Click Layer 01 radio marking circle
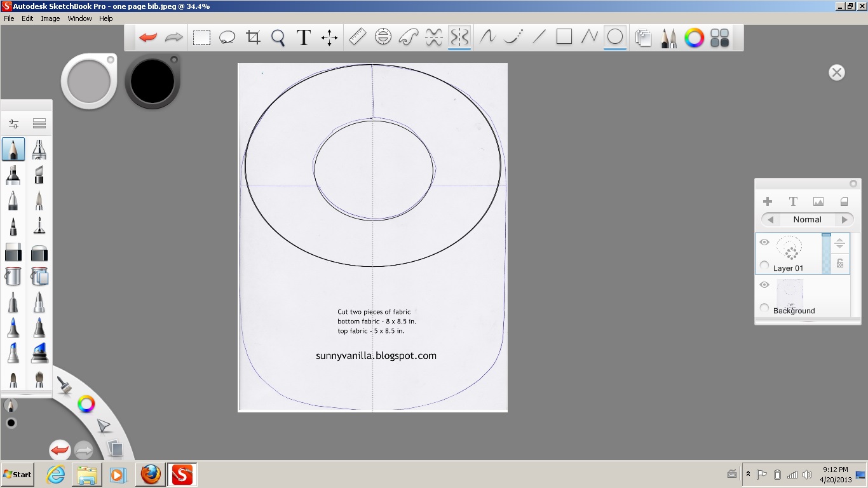This screenshot has height=488, width=868. [x=764, y=266]
